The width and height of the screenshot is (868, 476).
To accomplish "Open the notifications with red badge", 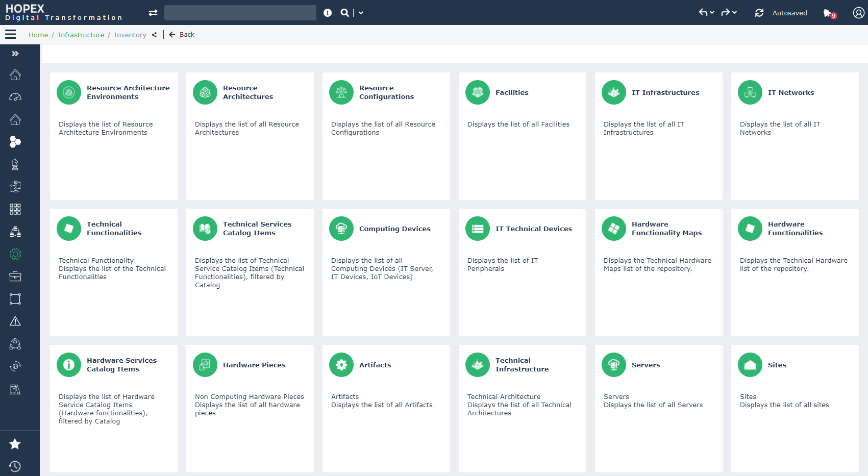I will pos(829,13).
